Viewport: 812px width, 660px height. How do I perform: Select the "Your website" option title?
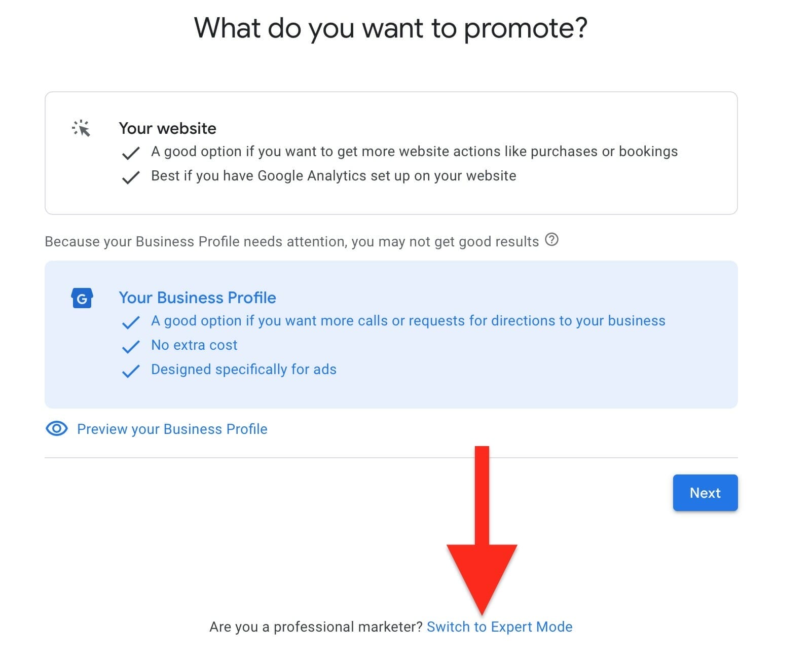[167, 128]
